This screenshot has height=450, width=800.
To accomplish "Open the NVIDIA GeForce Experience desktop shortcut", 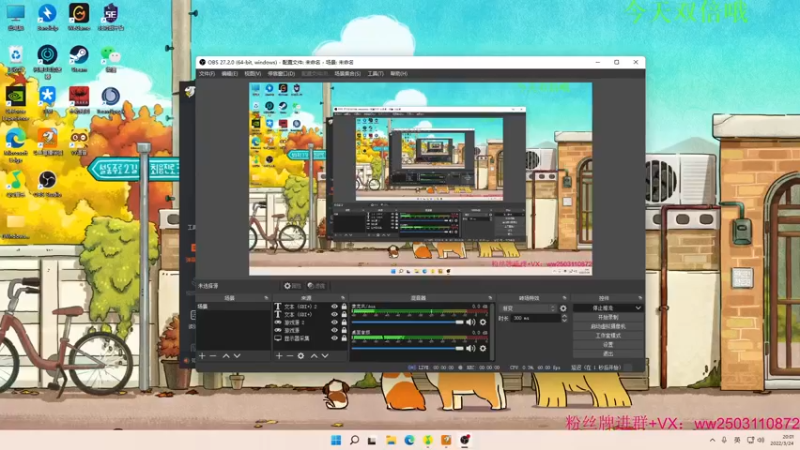I will (15, 104).
